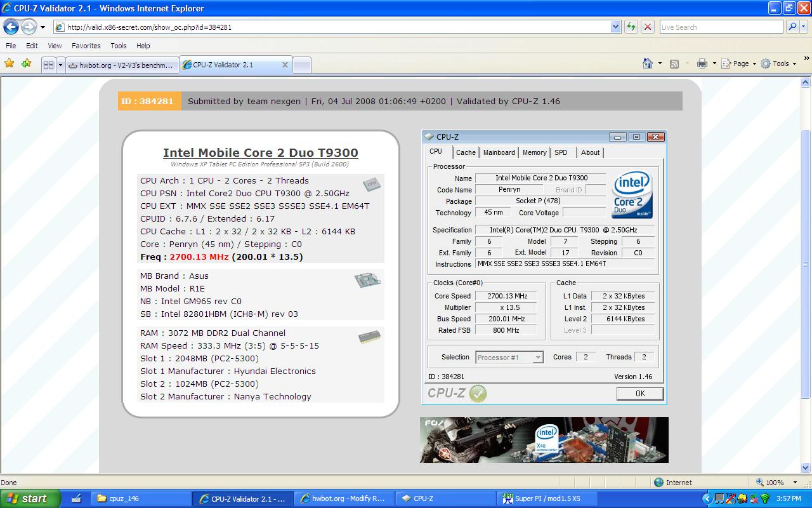Viewport: 812px width, 508px height.
Task: Click the RSS feeds icon
Action: (x=674, y=63)
